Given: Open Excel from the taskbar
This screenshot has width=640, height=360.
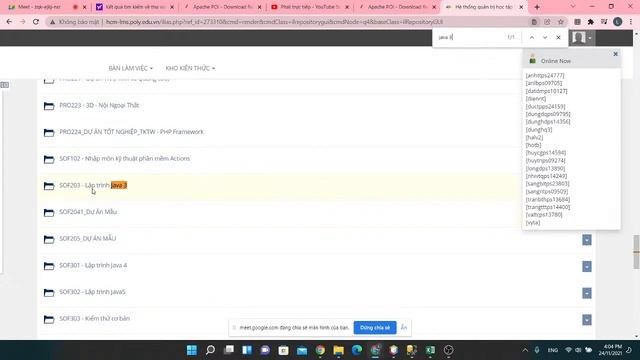Looking at the screenshot, I should coord(430,350).
